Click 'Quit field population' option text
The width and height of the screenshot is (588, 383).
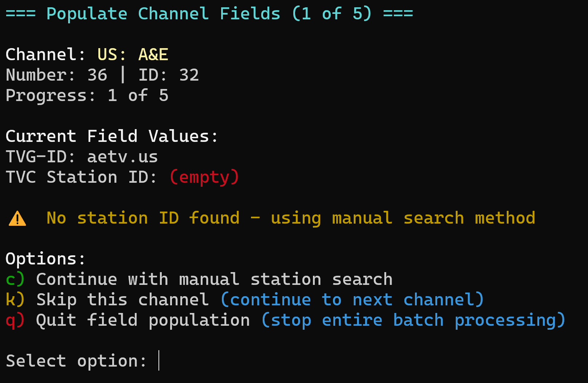coord(143,320)
